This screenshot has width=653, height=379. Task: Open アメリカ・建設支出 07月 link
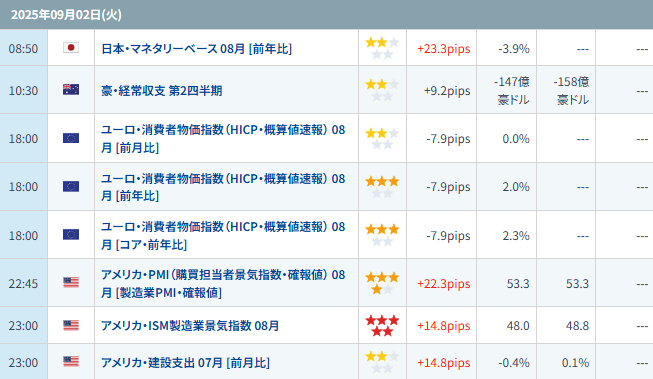coord(185,362)
